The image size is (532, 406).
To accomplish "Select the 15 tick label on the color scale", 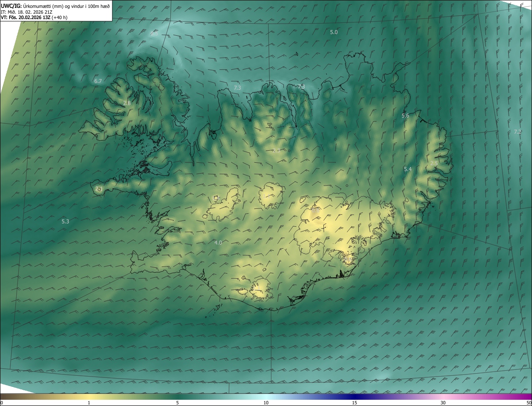I will [x=355, y=403].
